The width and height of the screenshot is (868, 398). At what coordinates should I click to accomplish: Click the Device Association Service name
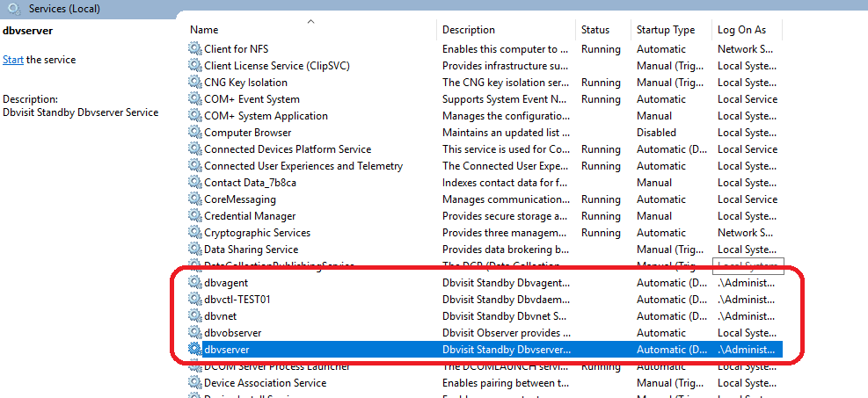[x=266, y=382]
